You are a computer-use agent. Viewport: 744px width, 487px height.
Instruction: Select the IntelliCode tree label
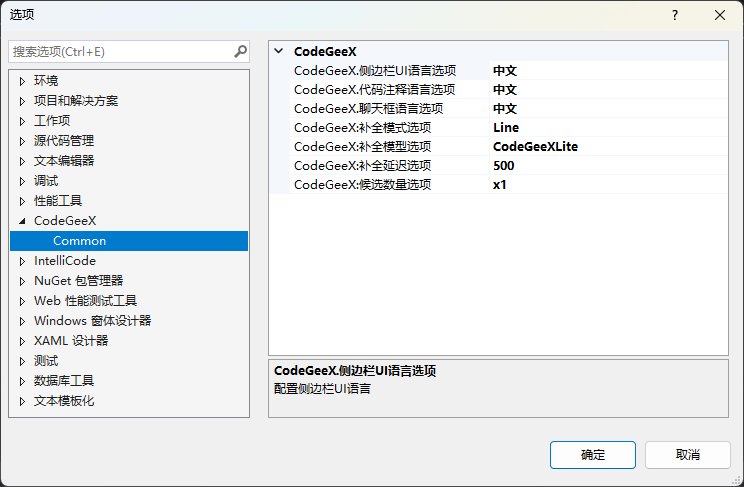(x=65, y=261)
